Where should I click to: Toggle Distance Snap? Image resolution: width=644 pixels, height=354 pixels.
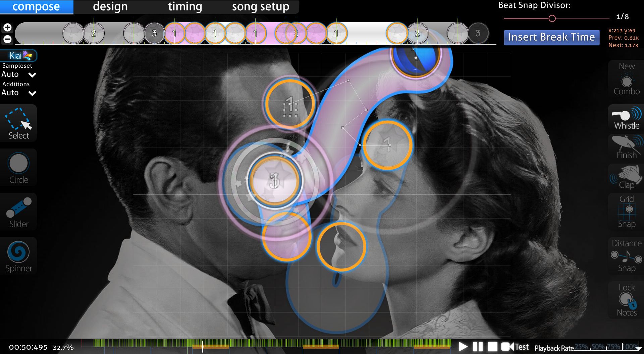[x=626, y=255]
